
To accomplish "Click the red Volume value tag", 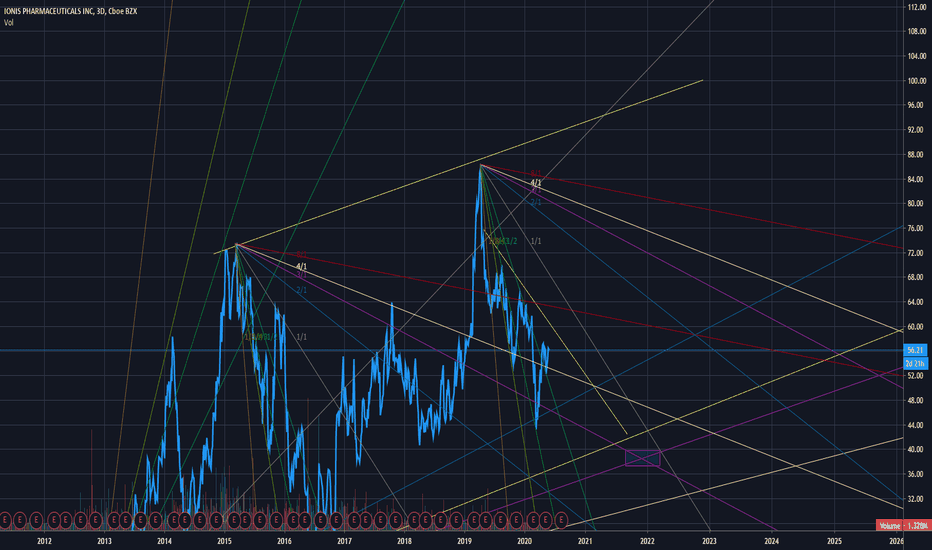I will pyautogui.click(x=903, y=526).
